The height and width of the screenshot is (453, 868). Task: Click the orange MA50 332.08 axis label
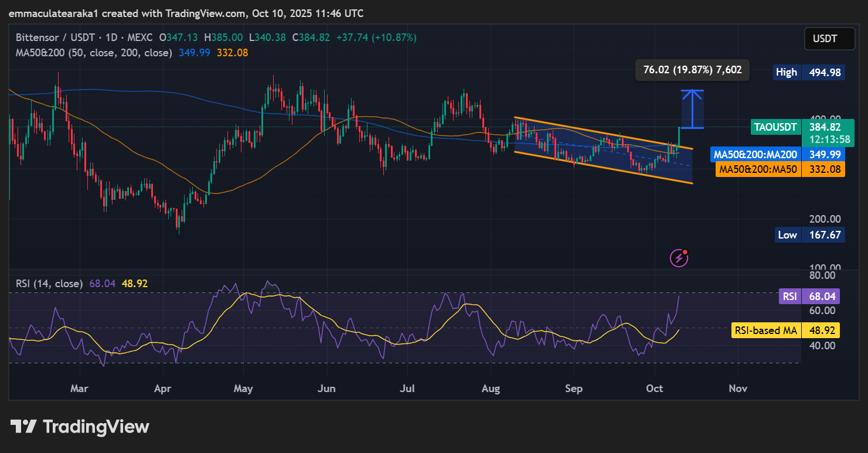coord(780,169)
